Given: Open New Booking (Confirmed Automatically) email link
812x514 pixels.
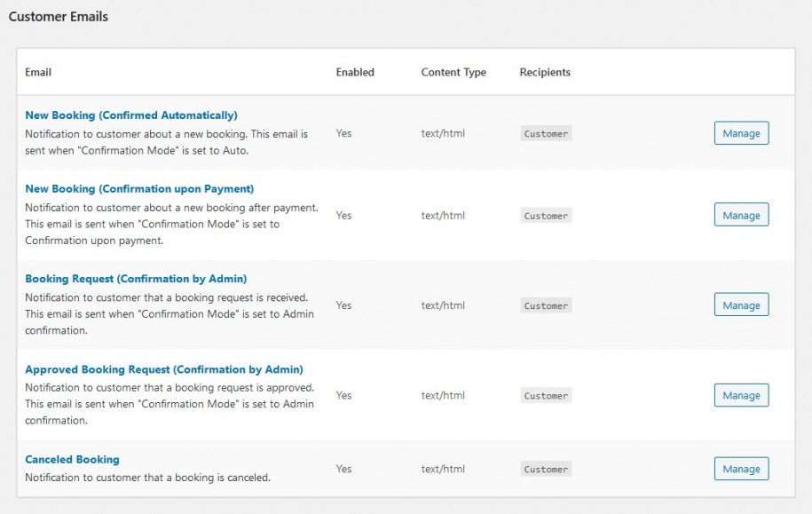Looking at the screenshot, I should click(x=131, y=115).
